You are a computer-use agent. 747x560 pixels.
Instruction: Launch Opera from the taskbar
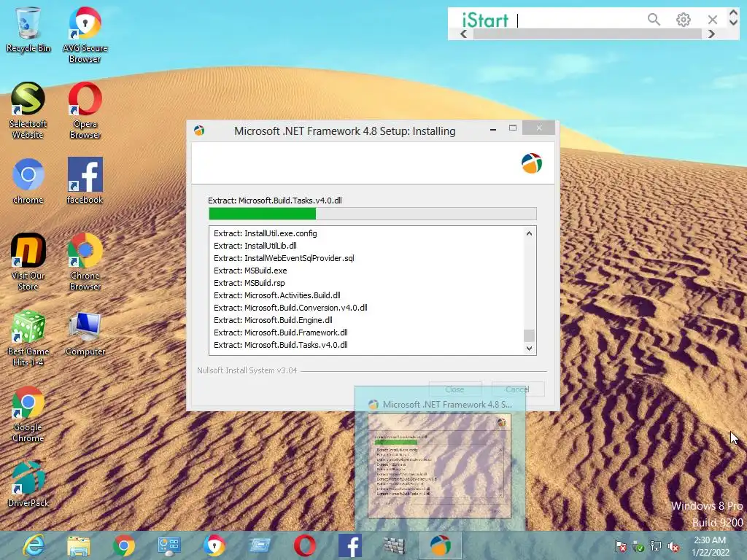pos(304,545)
